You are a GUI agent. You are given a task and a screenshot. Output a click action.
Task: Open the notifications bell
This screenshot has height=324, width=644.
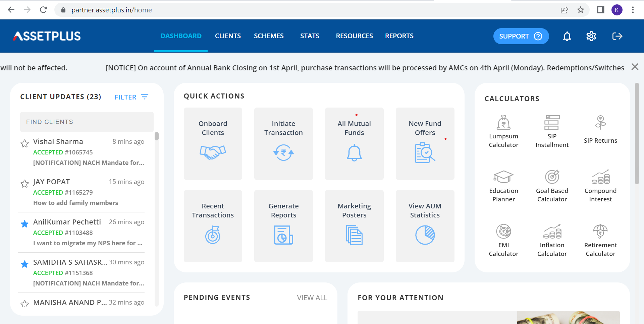pos(567,36)
